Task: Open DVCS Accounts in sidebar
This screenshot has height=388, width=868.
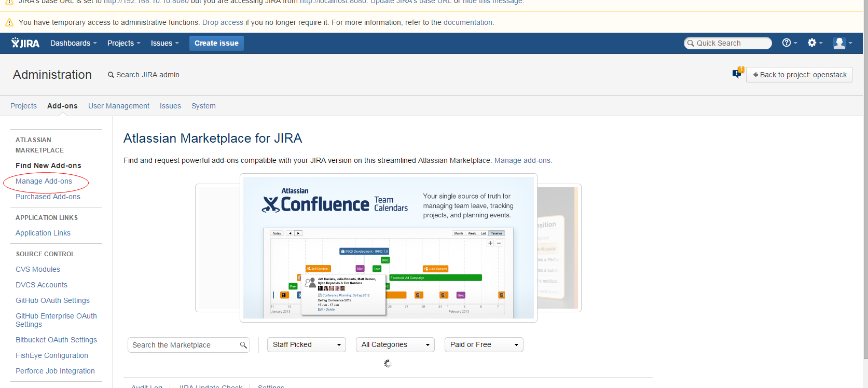Action: pyautogui.click(x=42, y=285)
